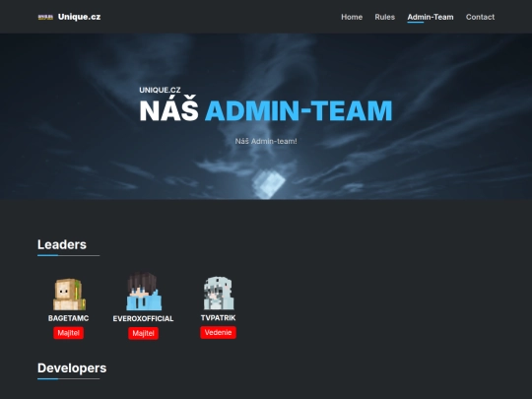
Task: Go to the Home page
Action: 352,17
